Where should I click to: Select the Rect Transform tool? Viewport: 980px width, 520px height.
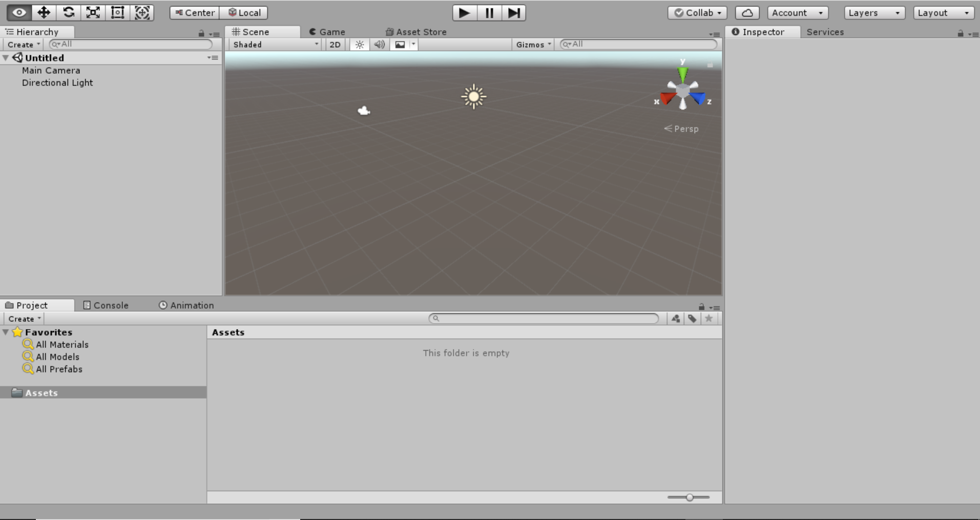tap(117, 13)
